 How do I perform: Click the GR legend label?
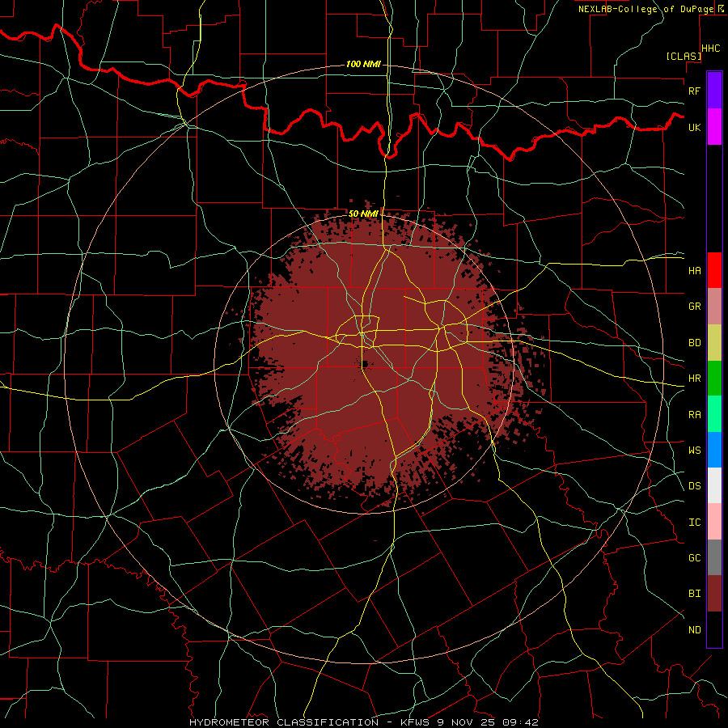[694, 307]
